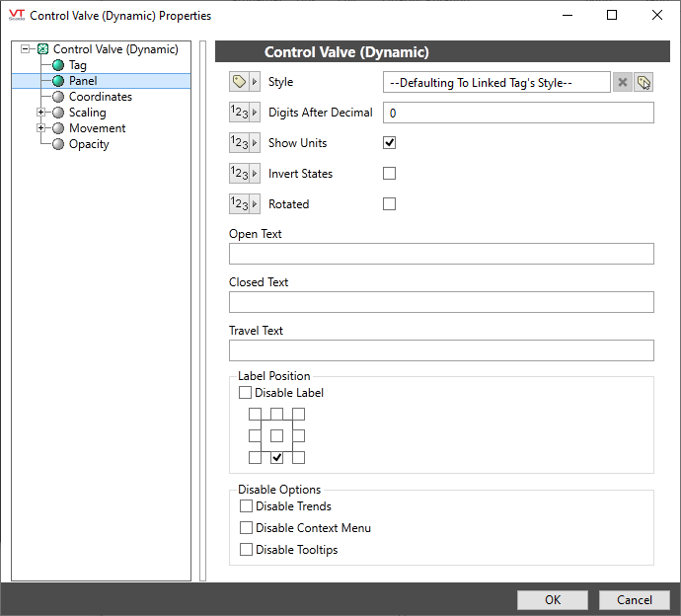Open the style tag browser icon
The image size is (681, 616).
click(x=643, y=82)
